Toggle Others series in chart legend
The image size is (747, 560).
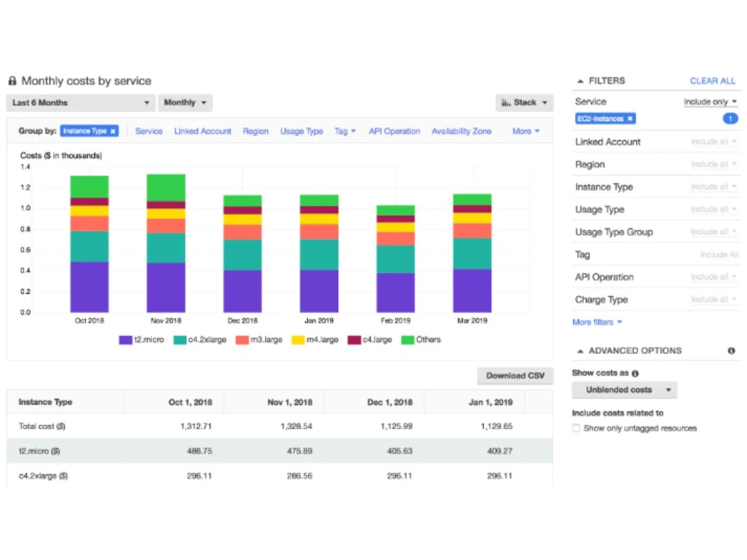click(421, 340)
